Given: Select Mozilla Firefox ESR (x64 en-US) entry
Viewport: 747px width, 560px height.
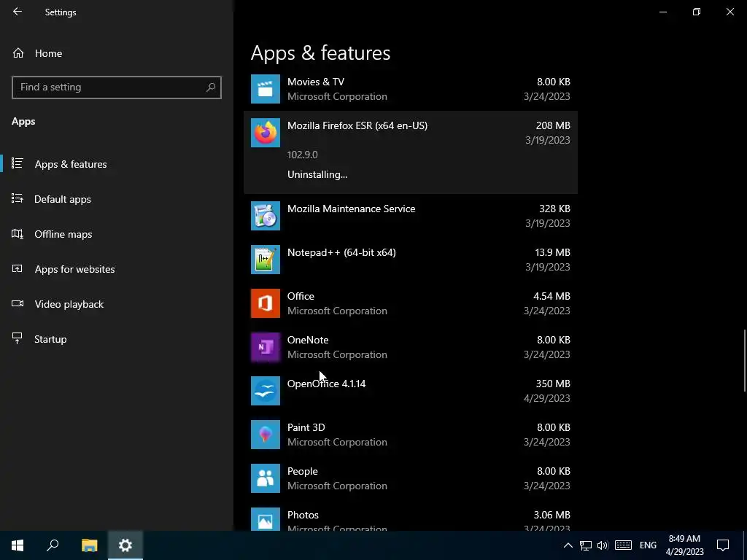Looking at the screenshot, I should click(410, 152).
